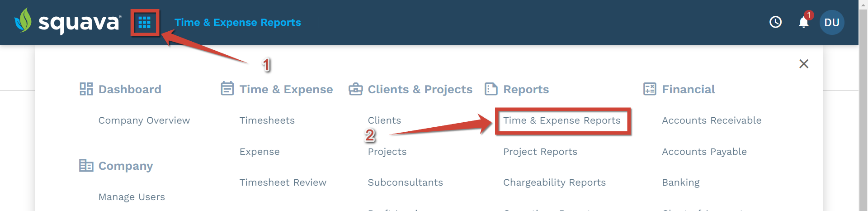Open the DU user avatar menu
The width and height of the screenshot is (868, 211).
pyautogui.click(x=832, y=22)
